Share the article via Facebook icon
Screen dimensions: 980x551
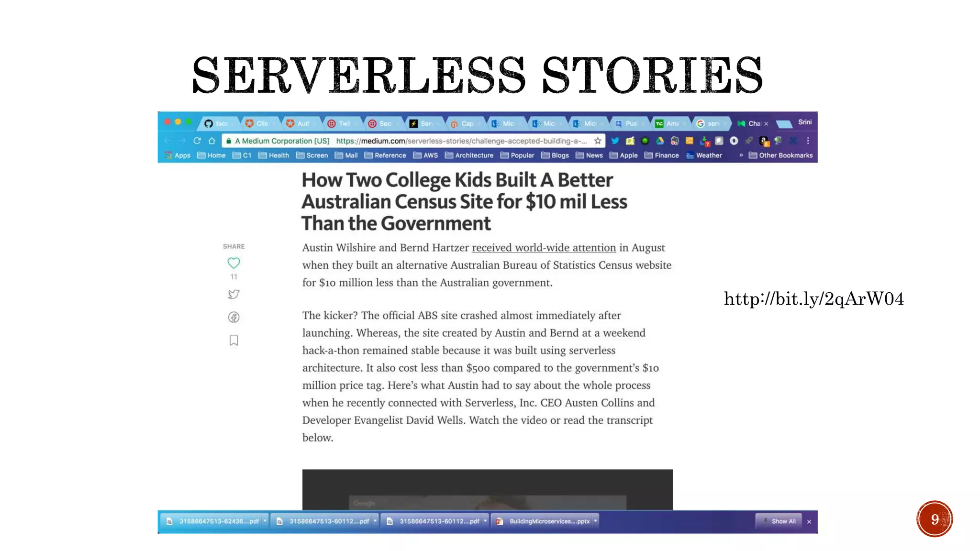(x=234, y=317)
